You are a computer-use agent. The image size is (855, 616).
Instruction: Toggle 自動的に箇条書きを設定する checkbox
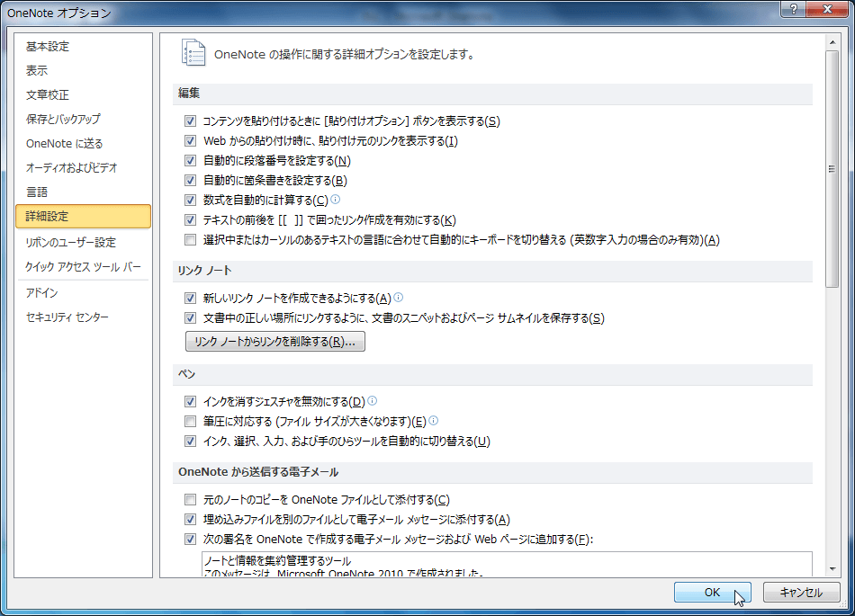(190, 180)
